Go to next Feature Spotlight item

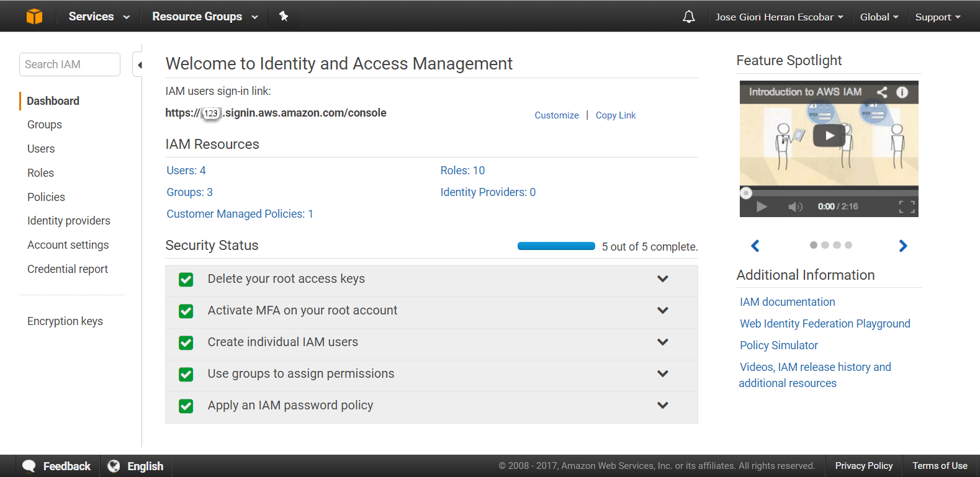pyautogui.click(x=903, y=246)
